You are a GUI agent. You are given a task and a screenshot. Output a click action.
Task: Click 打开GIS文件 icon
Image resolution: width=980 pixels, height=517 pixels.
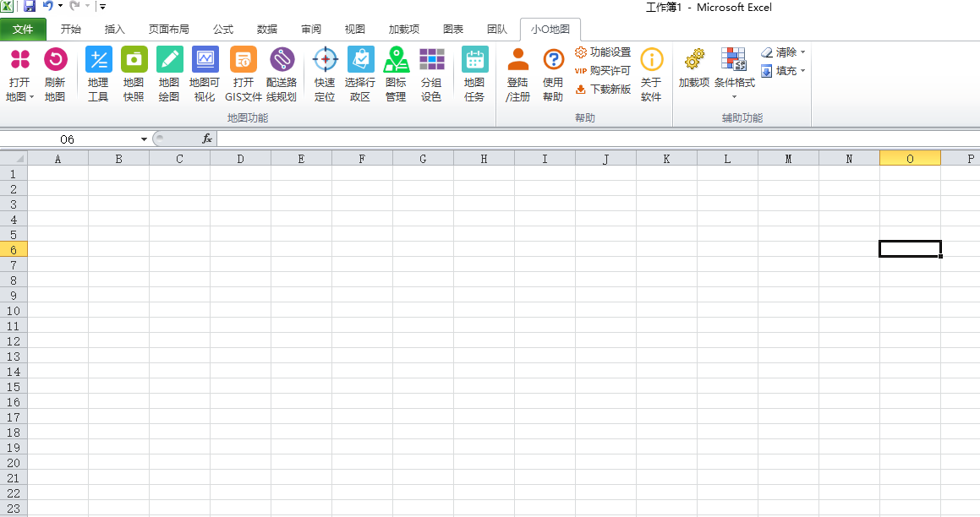point(244,59)
